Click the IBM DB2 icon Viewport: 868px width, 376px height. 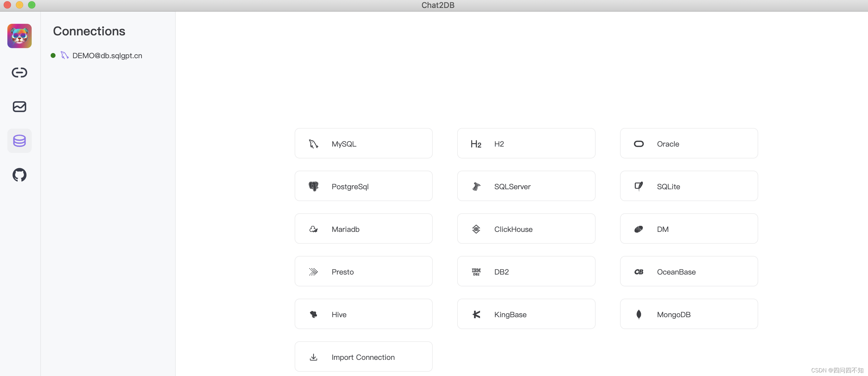[x=476, y=272]
